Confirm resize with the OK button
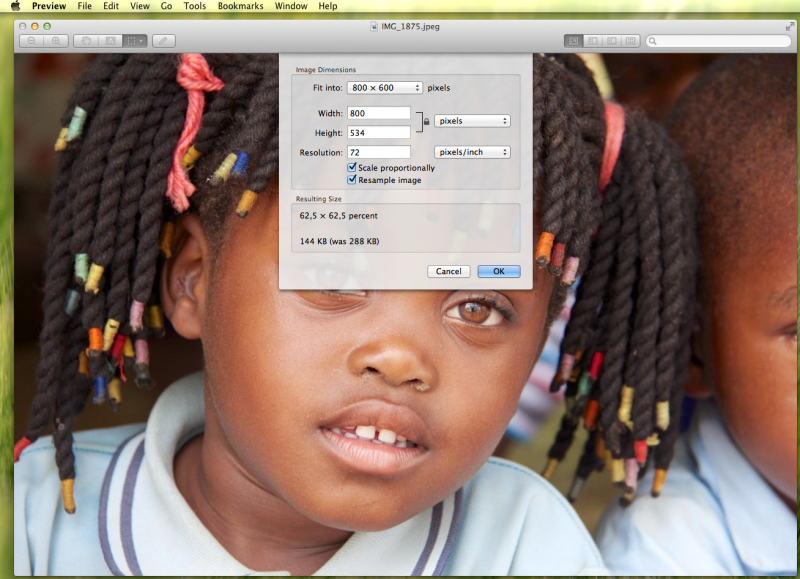 tap(499, 271)
